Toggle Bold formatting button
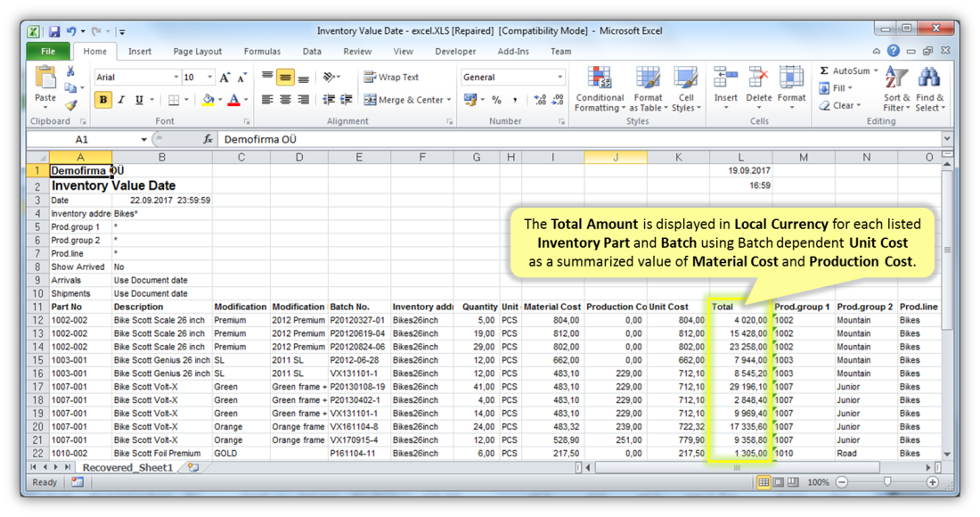This screenshot has height=517, width=980. click(102, 100)
